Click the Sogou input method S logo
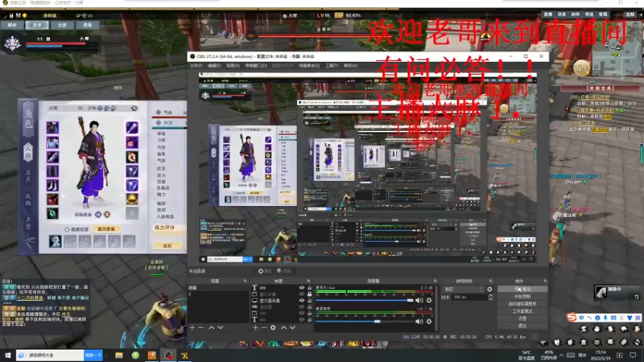Screen dimensions: 644x362 [x=572, y=317]
